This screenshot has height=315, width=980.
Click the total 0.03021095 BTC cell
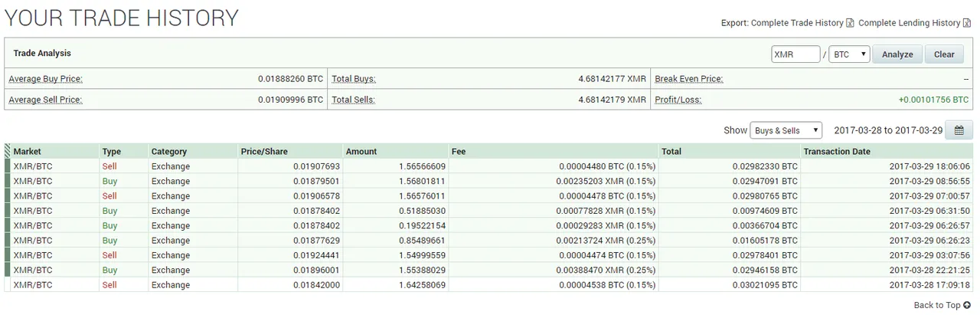point(730,285)
